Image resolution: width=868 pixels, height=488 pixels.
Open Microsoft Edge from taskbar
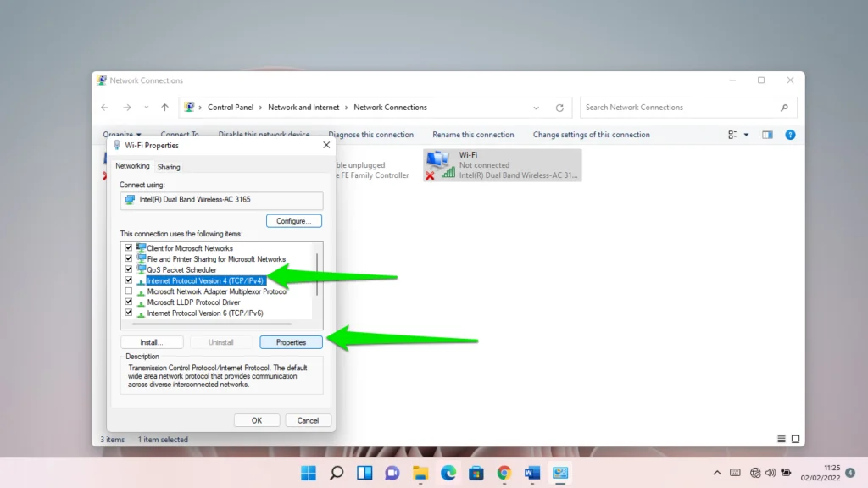pos(448,473)
